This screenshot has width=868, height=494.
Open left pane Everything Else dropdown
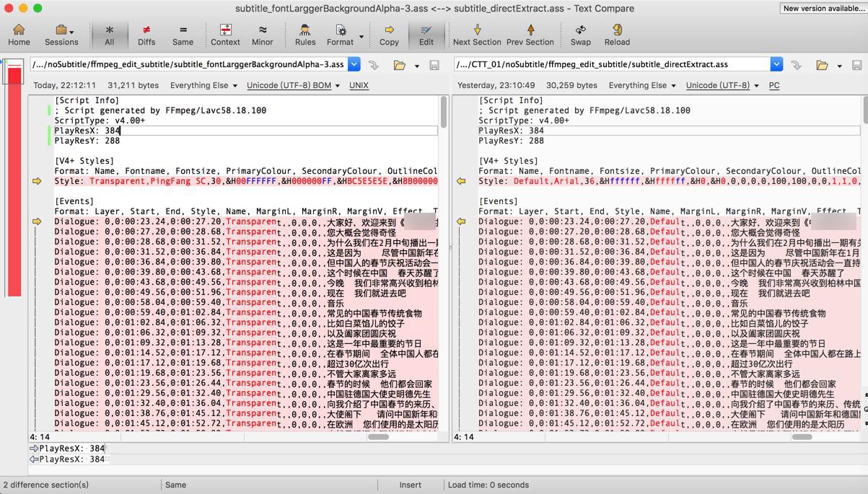(203, 85)
